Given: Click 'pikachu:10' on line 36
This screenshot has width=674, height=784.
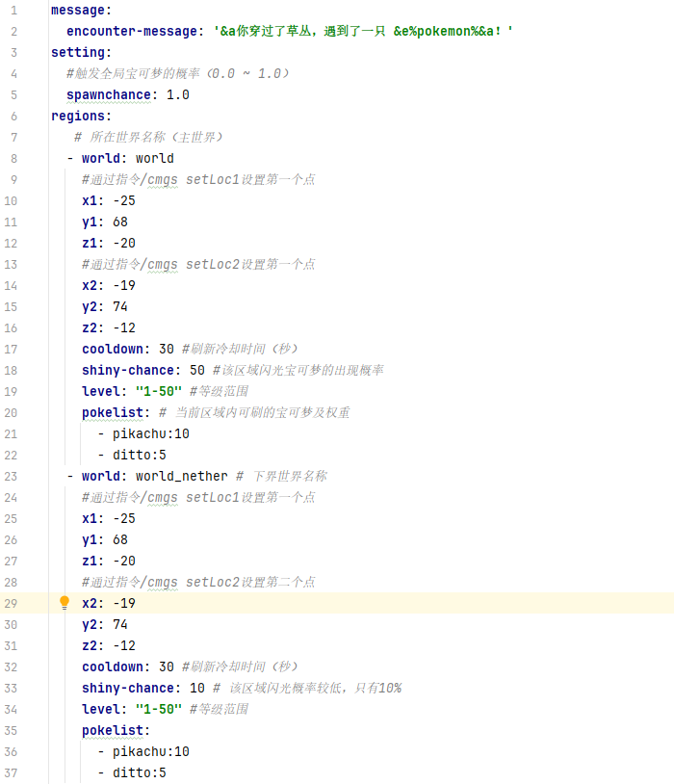Looking at the screenshot, I should [x=151, y=751].
